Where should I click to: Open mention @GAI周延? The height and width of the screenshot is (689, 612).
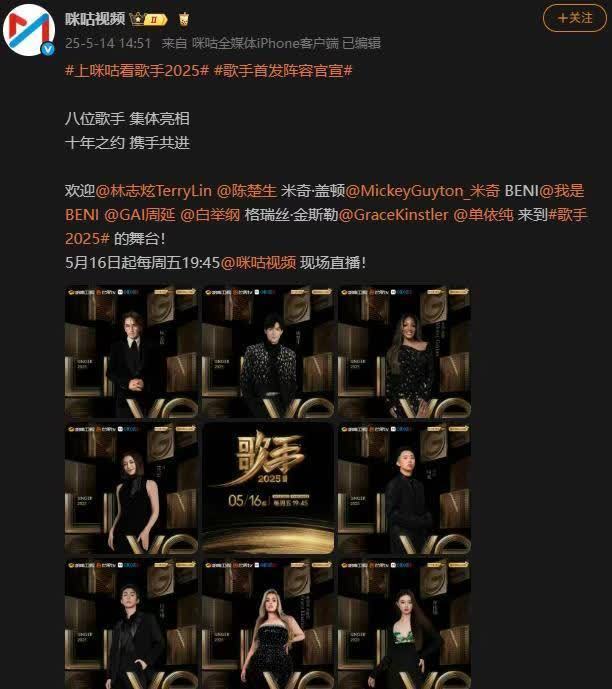[140, 214]
